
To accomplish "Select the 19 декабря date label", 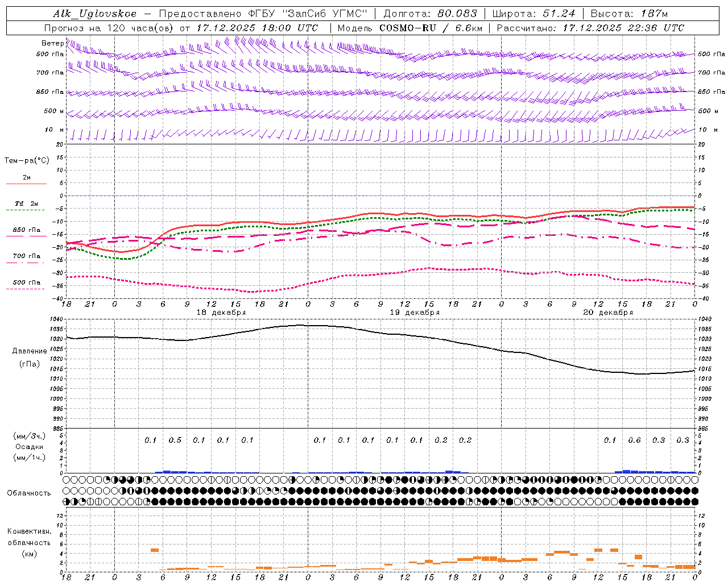I will tap(415, 313).
